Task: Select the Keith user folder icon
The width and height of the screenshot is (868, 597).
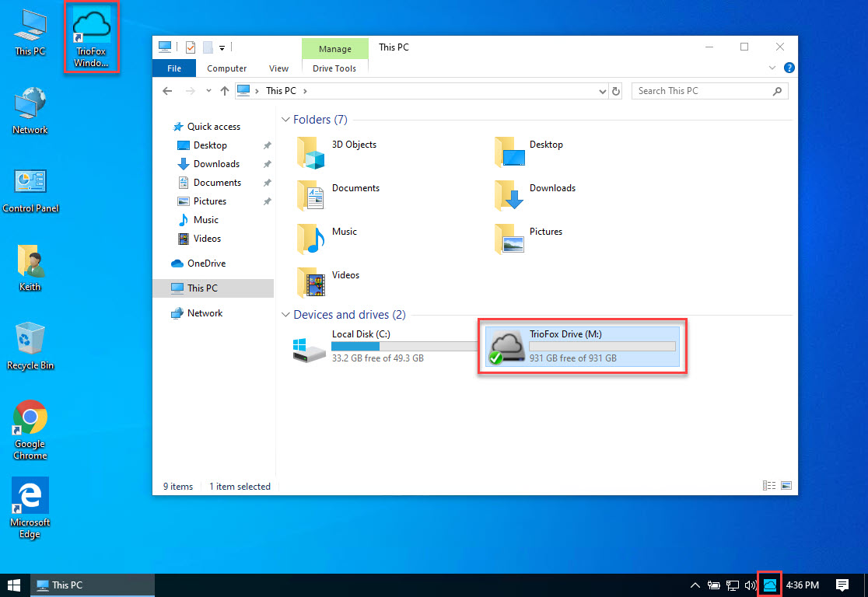Action: pyautogui.click(x=30, y=268)
